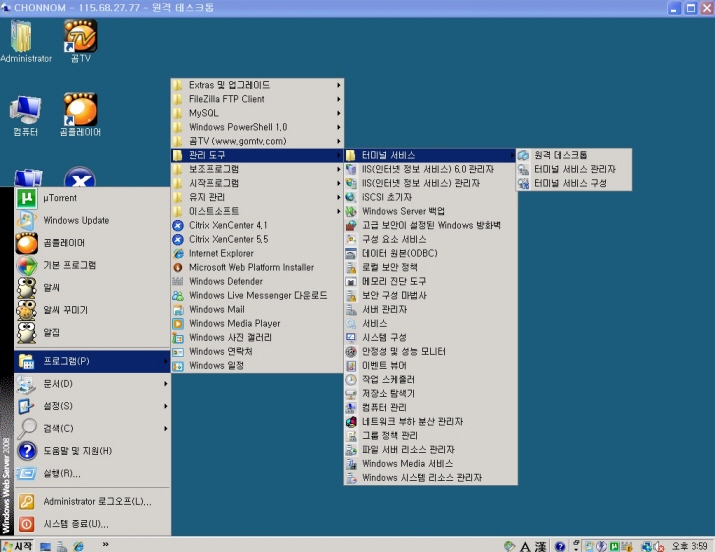Screen dimensions: 715x552
Task: Launch Citrix XenCenter 5.5
Action: pyautogui.click(x=228, y=240)
